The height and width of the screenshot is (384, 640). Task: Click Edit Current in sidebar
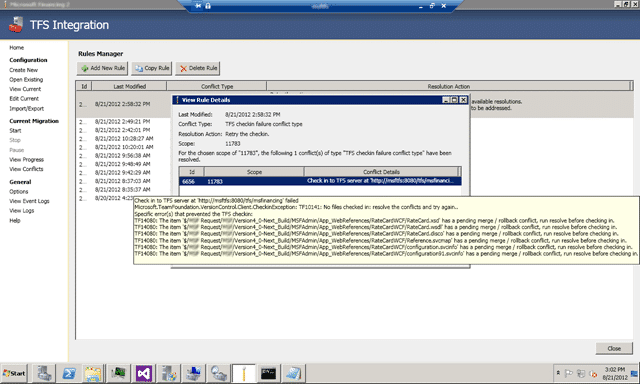[x=24, y=98]
